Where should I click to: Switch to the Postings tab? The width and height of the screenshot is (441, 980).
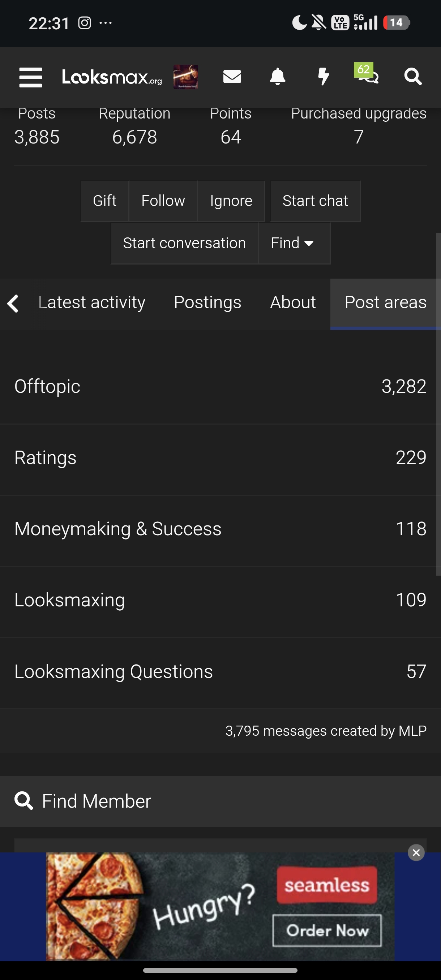click(x=207, y=303)
